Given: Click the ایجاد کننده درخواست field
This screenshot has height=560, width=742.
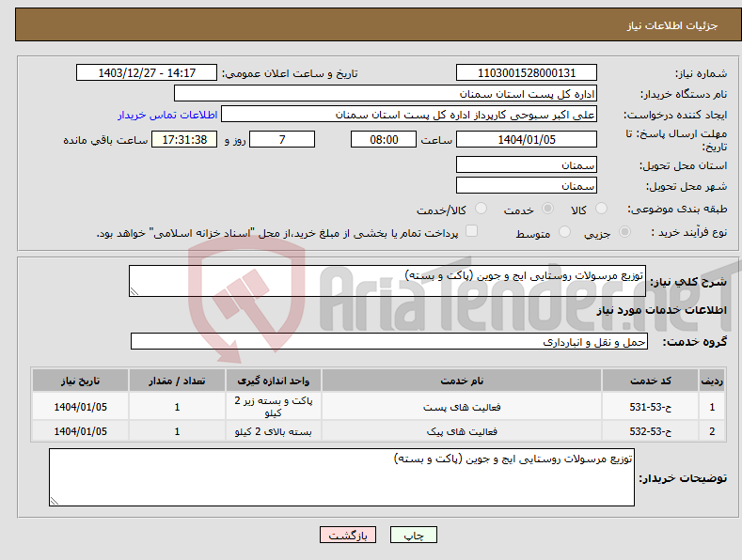Looking at the screenshot, I should [x=409, y=115].
